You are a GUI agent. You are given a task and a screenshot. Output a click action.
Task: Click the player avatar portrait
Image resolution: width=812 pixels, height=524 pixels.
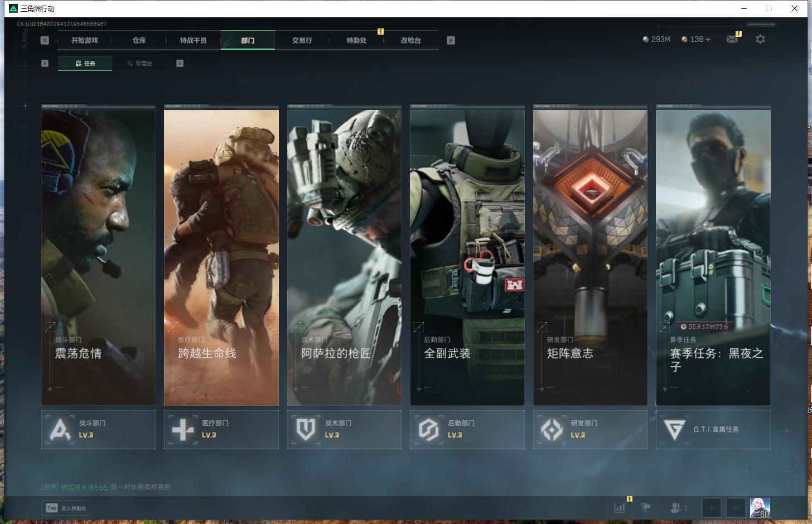[x=760, y=508]
